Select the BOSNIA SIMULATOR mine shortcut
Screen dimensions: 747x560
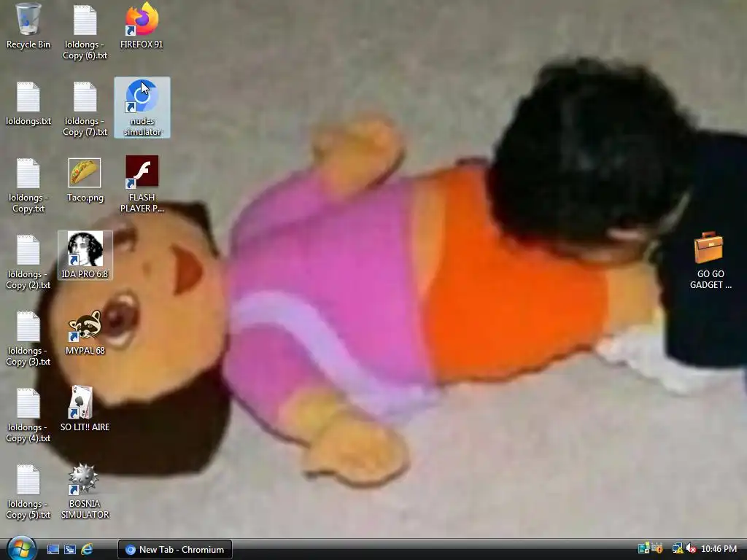tap(85, 491)
